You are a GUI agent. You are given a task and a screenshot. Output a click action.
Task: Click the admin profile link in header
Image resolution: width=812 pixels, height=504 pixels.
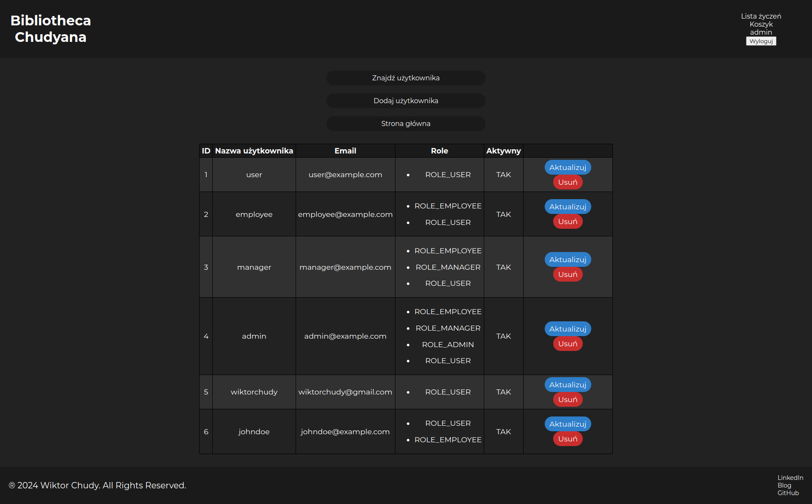point(761,32)
